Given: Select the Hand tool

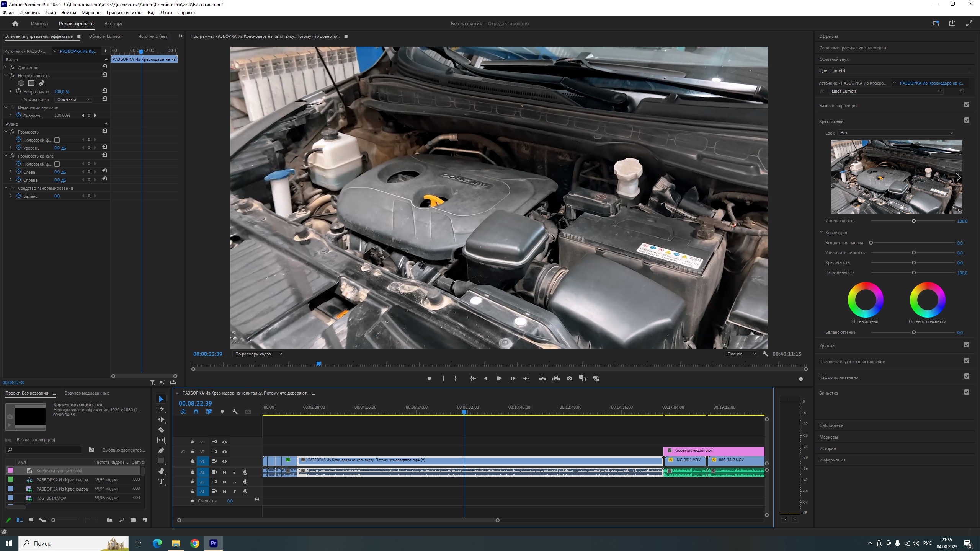Looking at the screenshot, I should click(161, 471).
